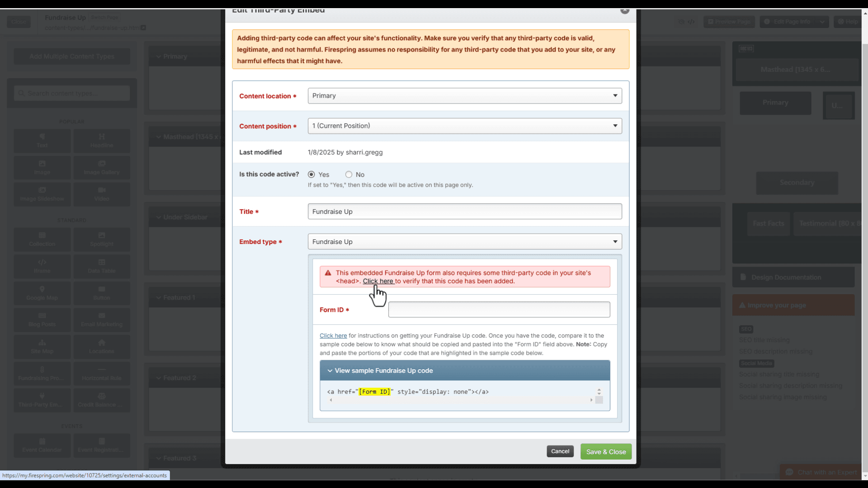The image size is (868, 488).
Task: Open Chat with an Expert
Action: (822, 472)
